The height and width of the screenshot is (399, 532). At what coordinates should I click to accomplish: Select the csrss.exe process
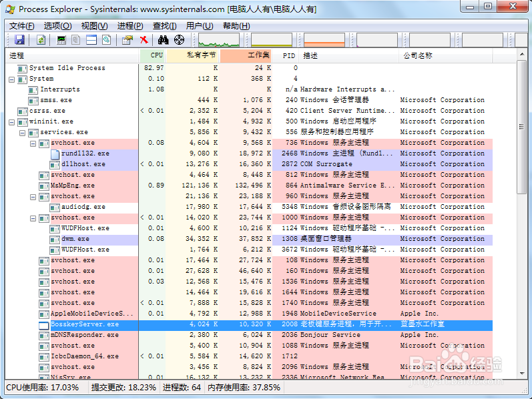point(249,111)
